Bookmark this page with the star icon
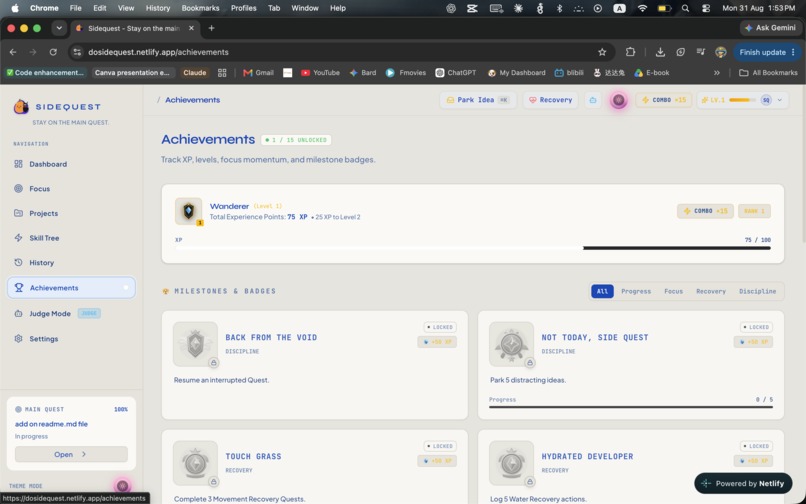This screenshot has height=504, width=806. [602, 52]
